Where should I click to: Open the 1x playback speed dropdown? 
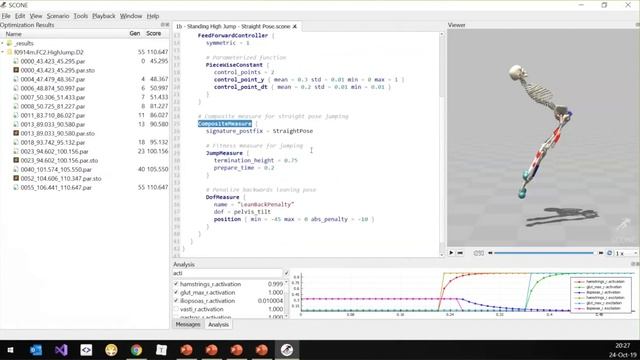pyautogui.click(x=626, y=253)
